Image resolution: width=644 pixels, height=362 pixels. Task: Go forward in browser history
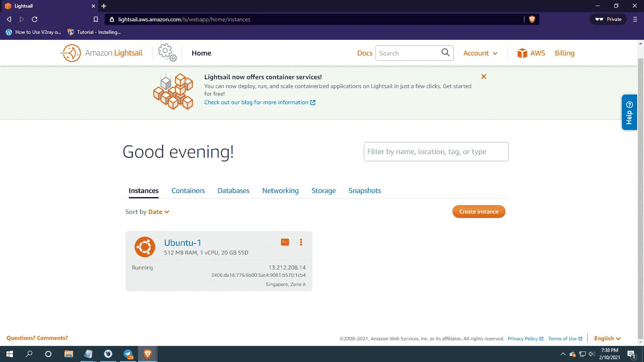point(22,19)
